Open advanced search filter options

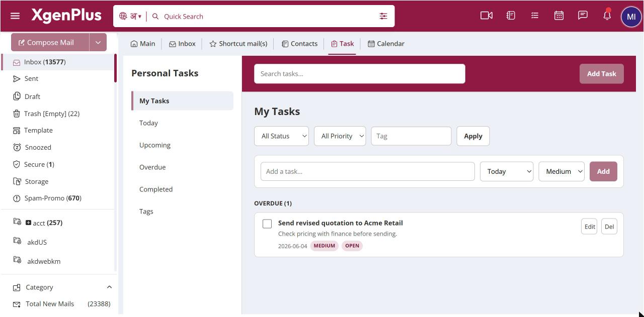pos(383,16)
